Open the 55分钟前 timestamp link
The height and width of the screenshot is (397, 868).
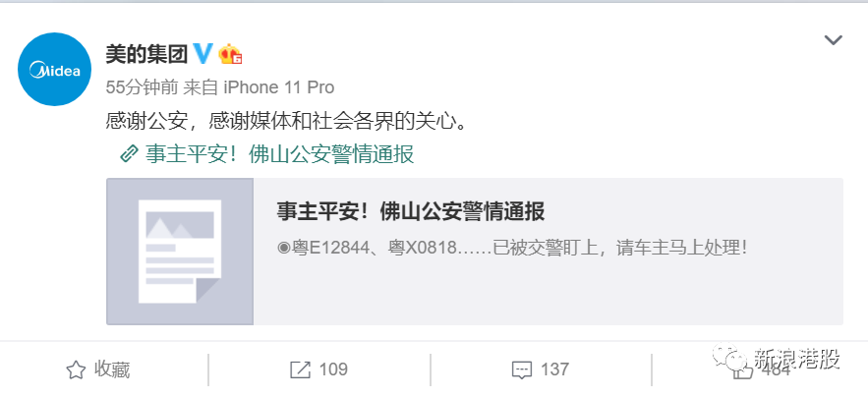pos(142,87)
